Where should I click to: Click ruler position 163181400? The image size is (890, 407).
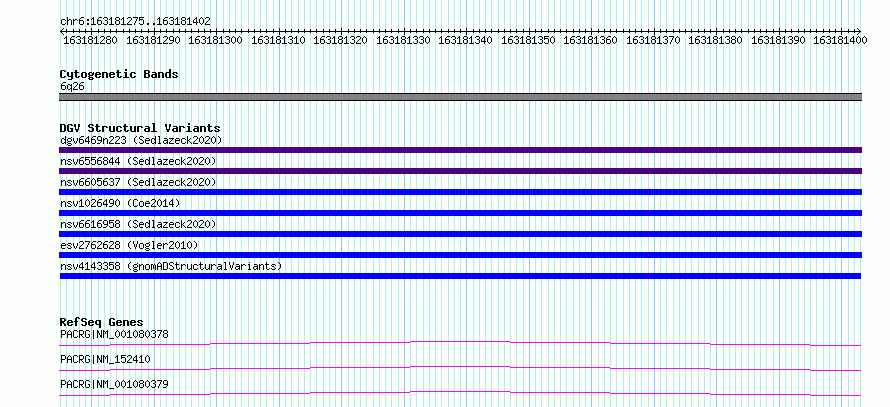point(841,40)
